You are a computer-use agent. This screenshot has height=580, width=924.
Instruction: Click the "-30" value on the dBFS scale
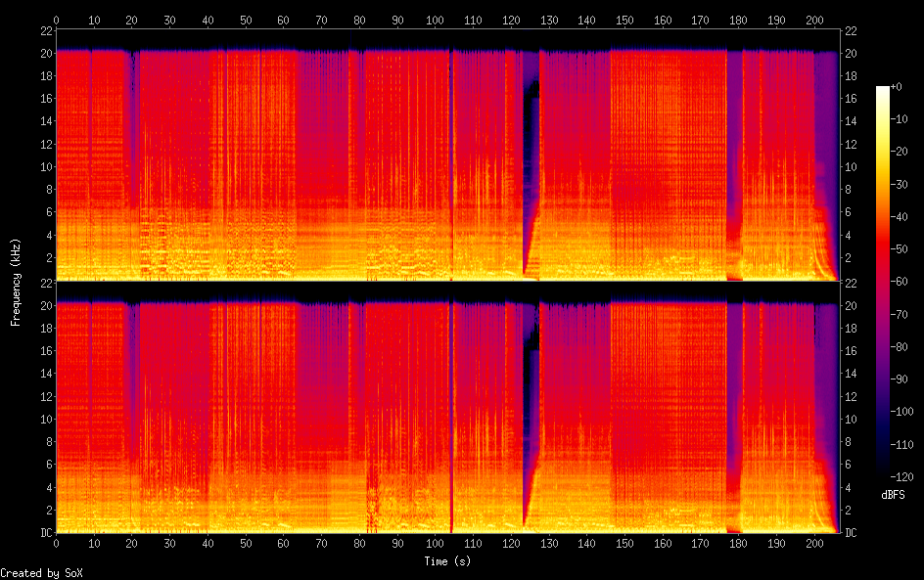[899, 184]
